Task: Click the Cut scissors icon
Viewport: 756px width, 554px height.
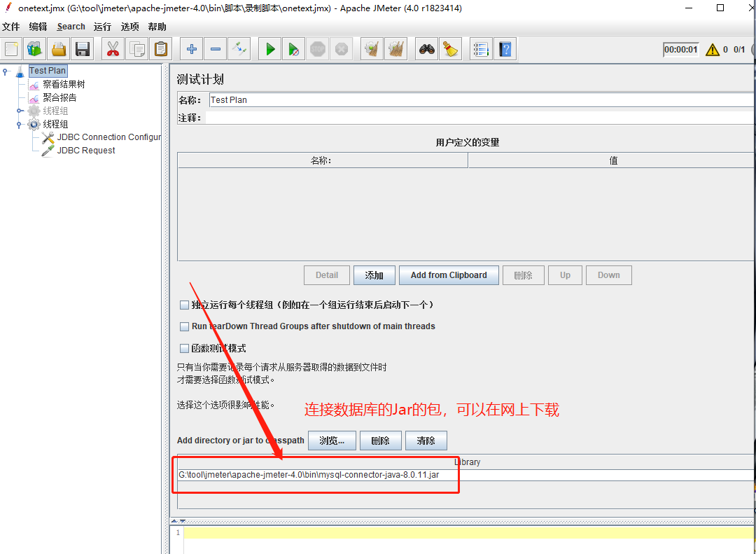Action: [x=113, y=49]
